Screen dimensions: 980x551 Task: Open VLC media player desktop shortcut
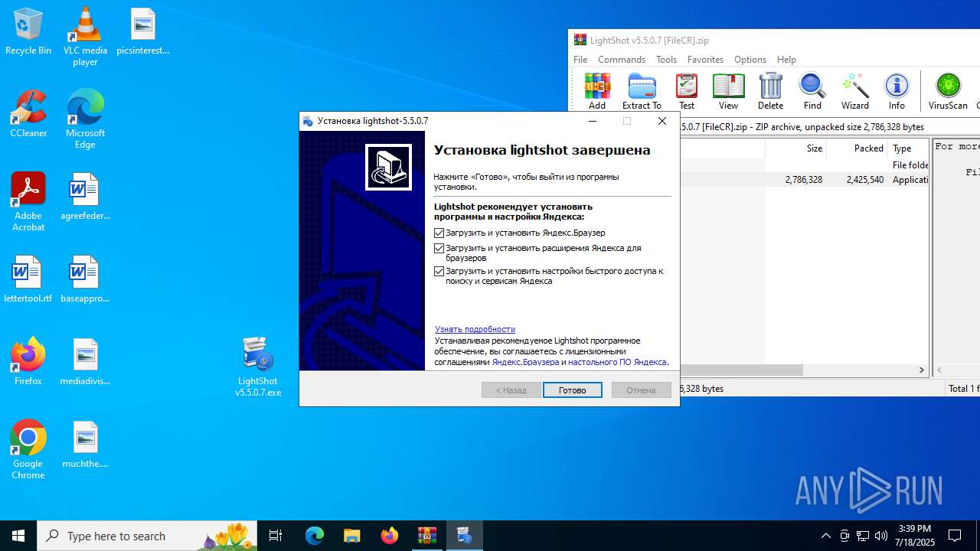pyautogui.click(x=85, y=37)
